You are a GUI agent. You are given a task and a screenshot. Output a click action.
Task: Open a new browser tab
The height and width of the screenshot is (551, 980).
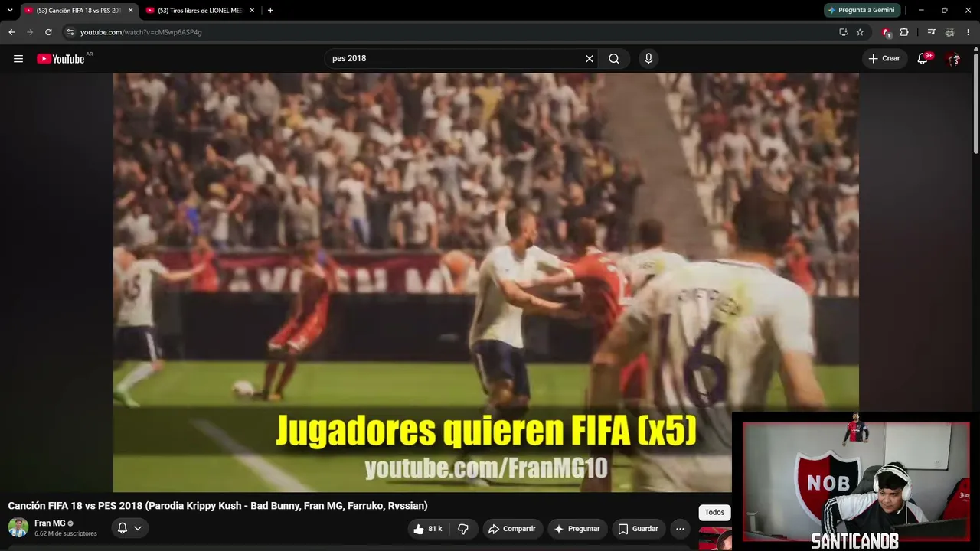click(x=270, y=11)
